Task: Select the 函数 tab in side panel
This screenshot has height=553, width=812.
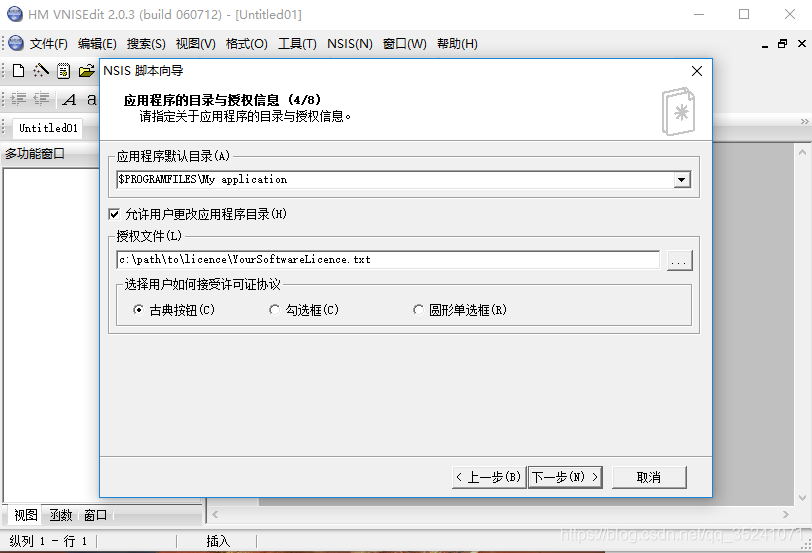Action: (x=61, y=515)
